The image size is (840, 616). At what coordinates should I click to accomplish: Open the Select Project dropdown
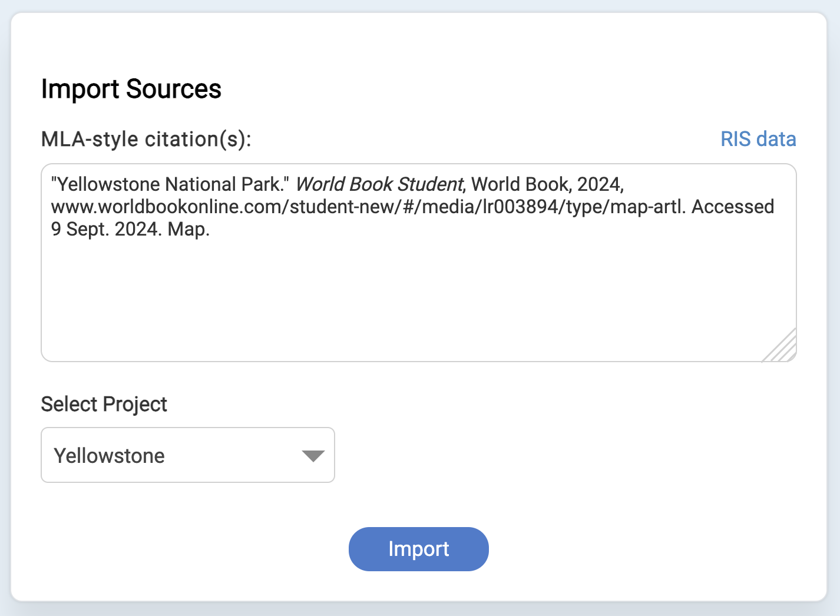pyautogui.click(x=187, y=455)
